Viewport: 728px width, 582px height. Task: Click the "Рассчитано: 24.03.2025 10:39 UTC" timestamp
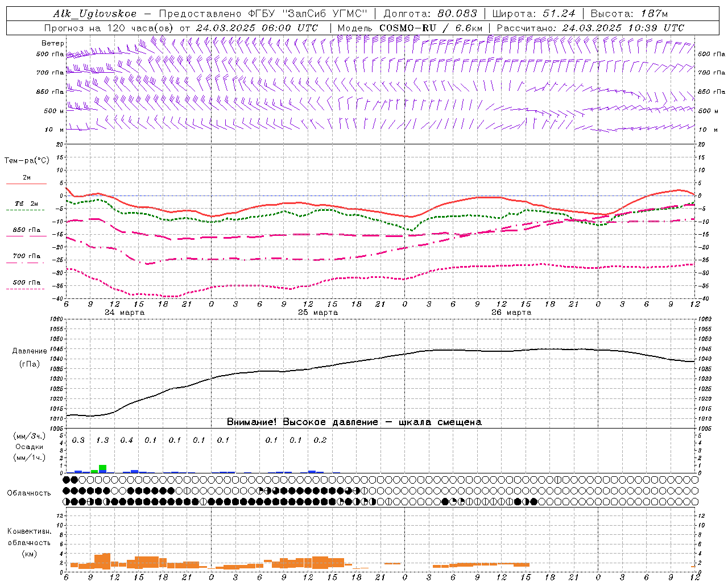point(590,28)
